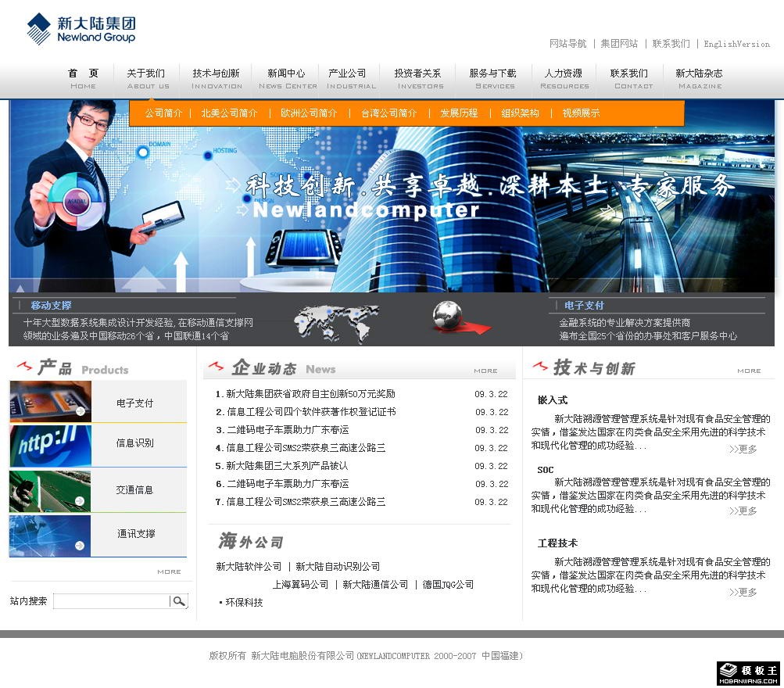Click >>更多 under SOC section
Screen dimensions: 784x688
click(743, 511)
